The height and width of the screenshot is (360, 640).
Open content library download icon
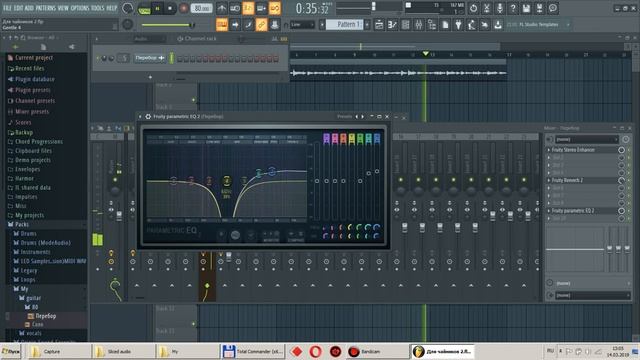click(x=498, y=25)
